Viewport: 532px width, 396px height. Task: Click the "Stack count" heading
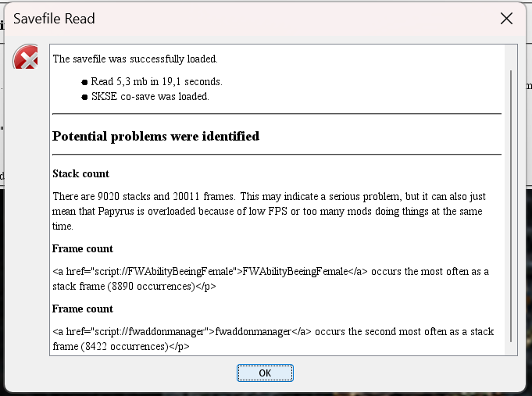[x=80, y=173]
